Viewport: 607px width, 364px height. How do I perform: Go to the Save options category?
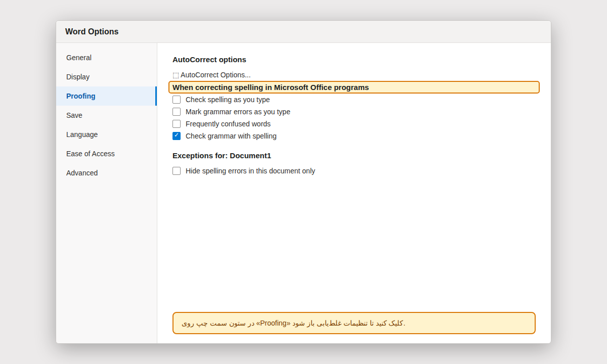106,115
